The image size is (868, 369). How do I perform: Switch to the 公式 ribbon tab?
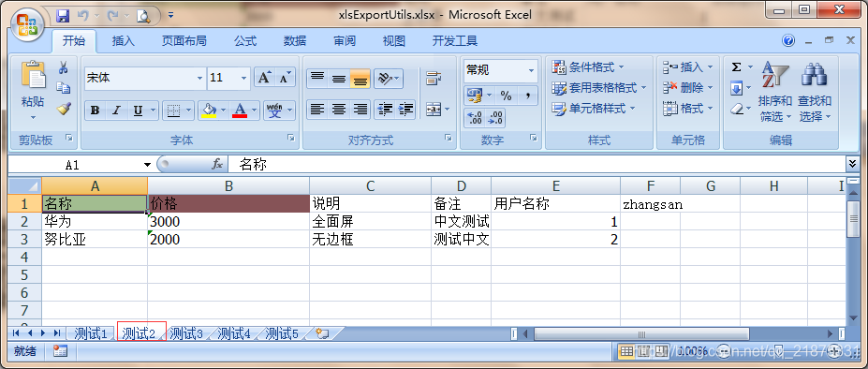[x=245, y=41]
